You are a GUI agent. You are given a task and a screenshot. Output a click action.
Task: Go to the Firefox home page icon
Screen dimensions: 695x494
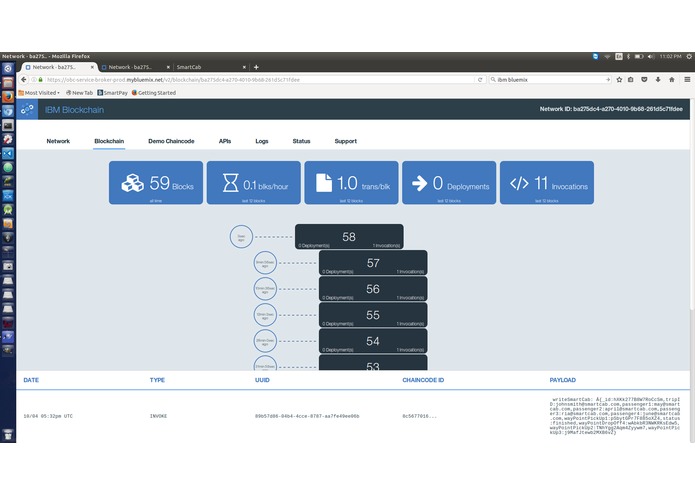pyautogui.click(x=672, y=80)
